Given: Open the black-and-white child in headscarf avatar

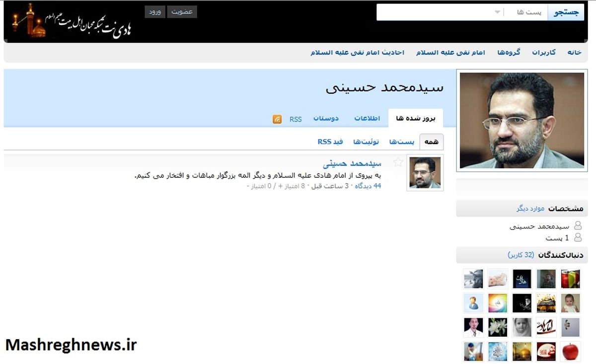Looking at the screenshot, I should pos(522,327).
